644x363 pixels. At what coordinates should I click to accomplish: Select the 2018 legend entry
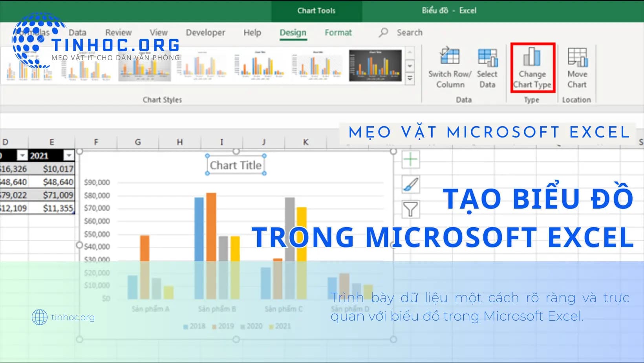(194, 326)
